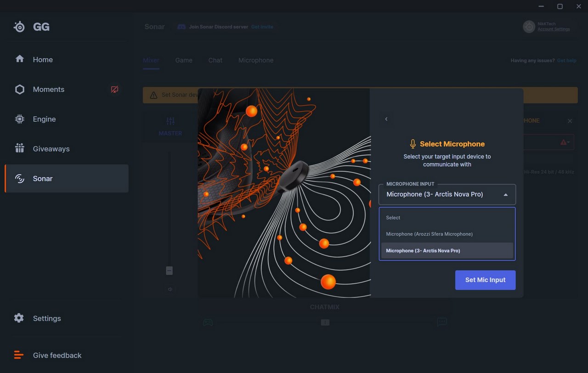Open the microphone device warning dropdown

click(x=565, y=142)
